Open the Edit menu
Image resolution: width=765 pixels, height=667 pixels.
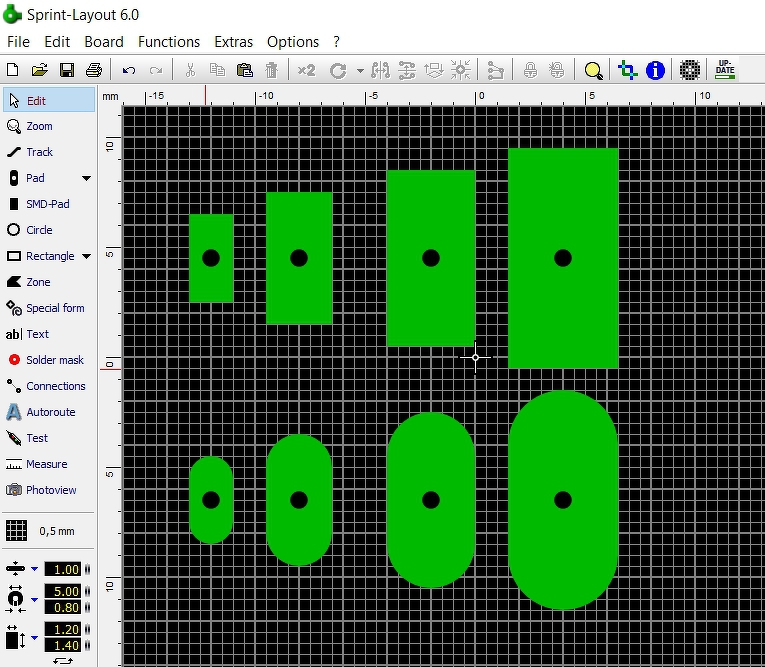pyautogui.click(x=57, y=42)
